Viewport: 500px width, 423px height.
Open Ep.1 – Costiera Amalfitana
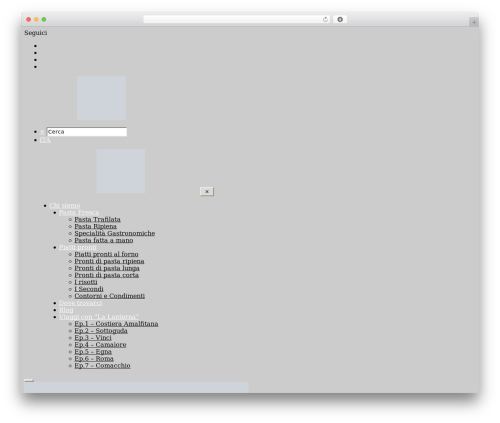point(116,324)
